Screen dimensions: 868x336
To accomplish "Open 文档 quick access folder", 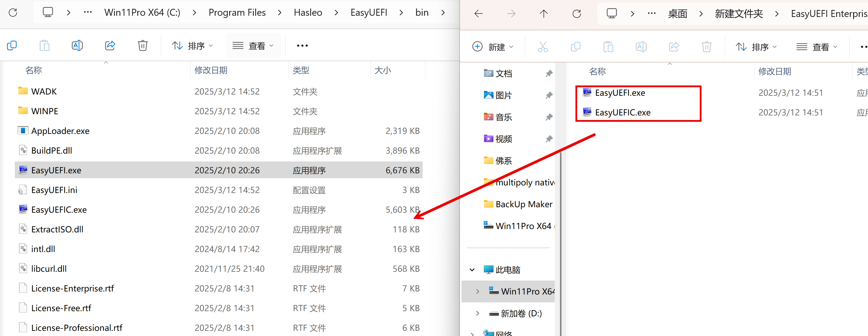I will [503, 73].
